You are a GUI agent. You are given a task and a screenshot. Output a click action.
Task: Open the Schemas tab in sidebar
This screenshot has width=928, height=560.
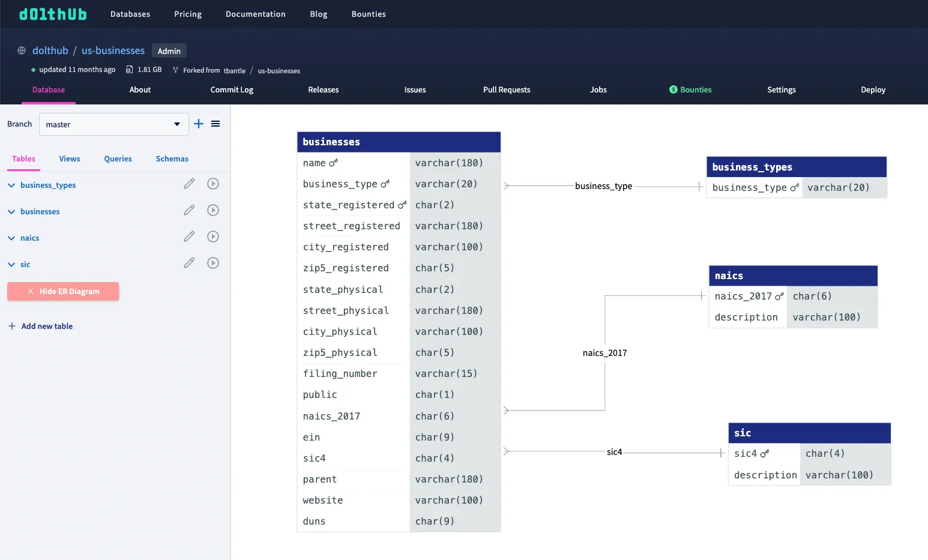tap(172, 159)
